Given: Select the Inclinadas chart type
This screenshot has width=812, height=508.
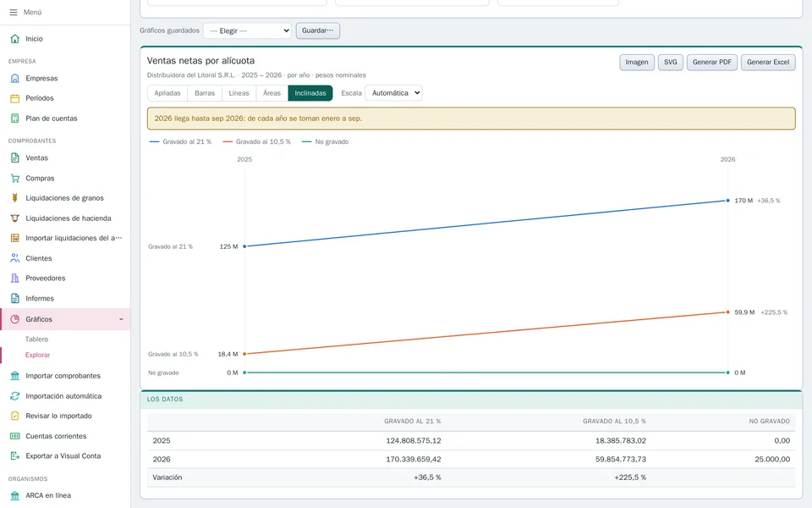Looking at the screenshot, I should point(310,93).
